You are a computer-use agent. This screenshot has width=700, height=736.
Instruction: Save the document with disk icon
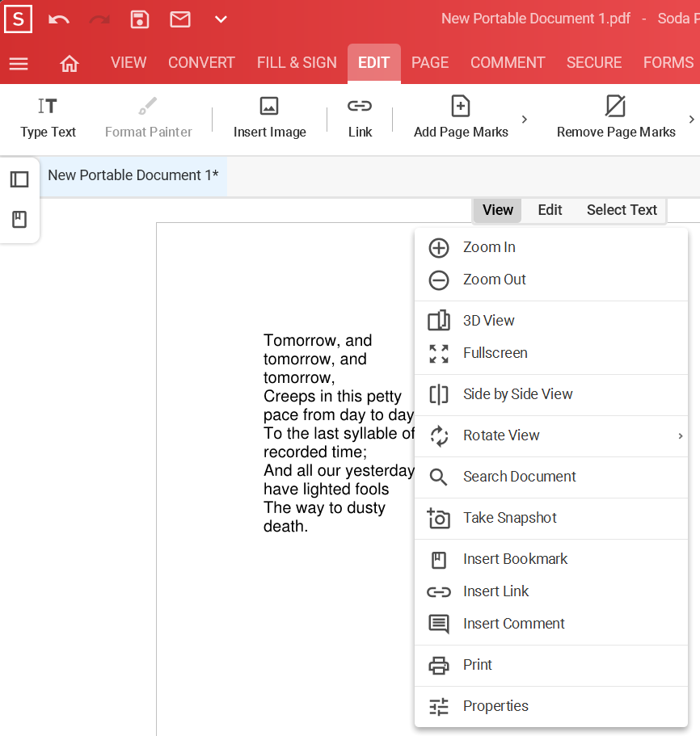tap(140, 19)
